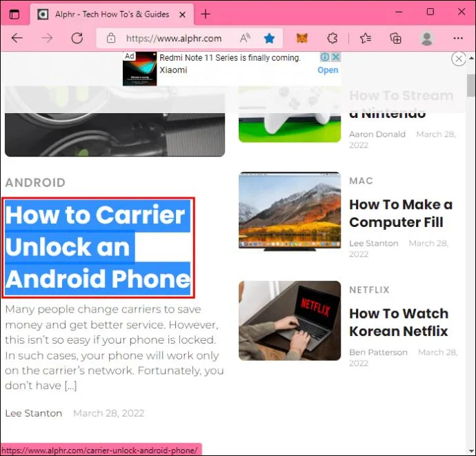The height and width of the screenshot is (456, 476).
Task: Click the scrollbar down arrow
Action: tap(471, 451)
